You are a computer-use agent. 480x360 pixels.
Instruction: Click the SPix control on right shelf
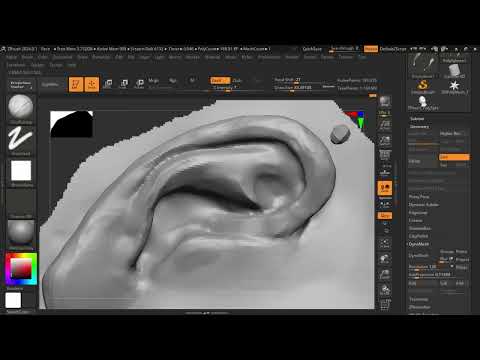tap(385, 113)
